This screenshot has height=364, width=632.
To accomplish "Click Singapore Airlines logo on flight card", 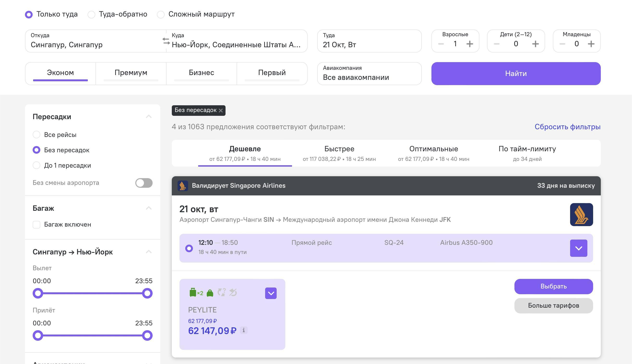I will click(581, 215).
